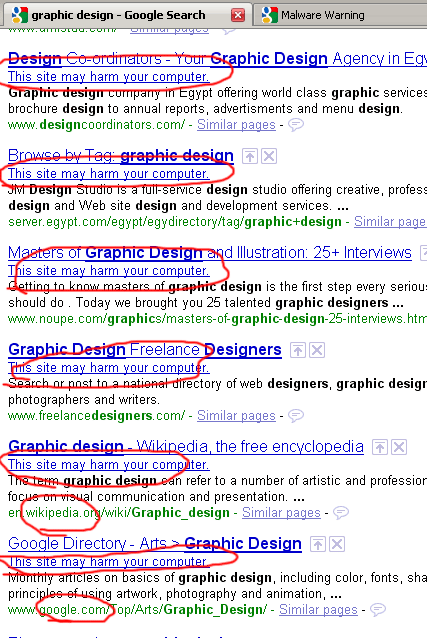Promote the Google Directory result
427x638 pixels.
[x=318, y=544]
